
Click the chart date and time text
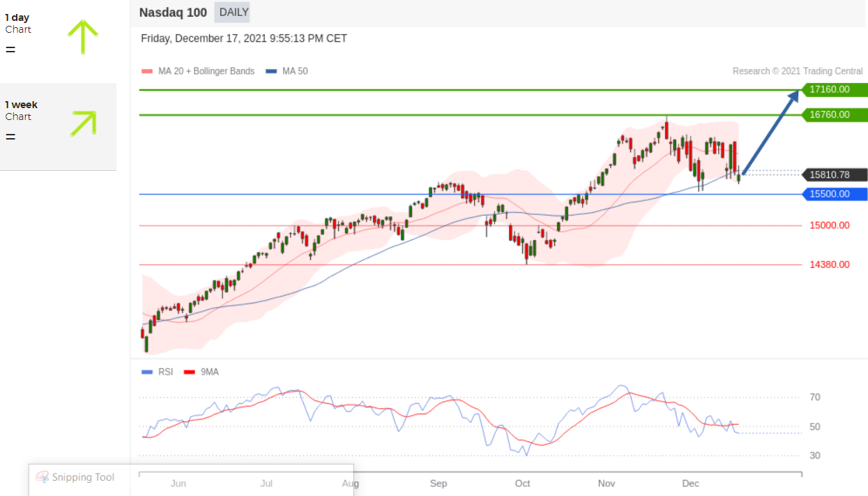point(244,38)
